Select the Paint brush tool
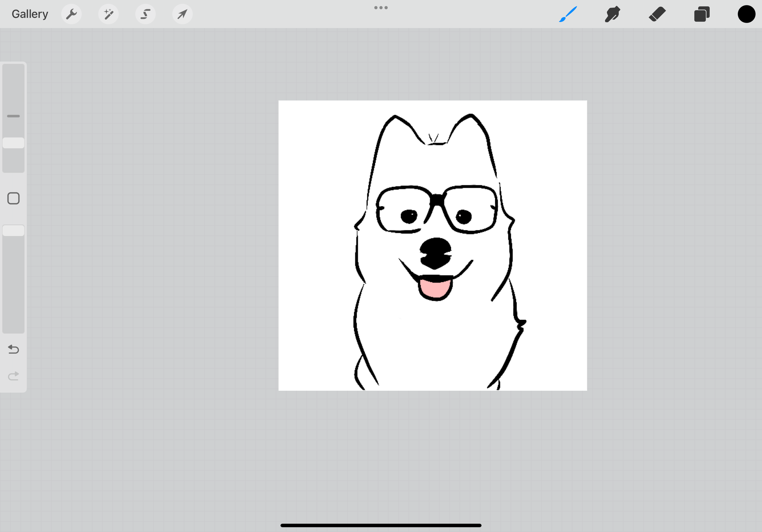The image size is (762, 532). coord(568,14)
